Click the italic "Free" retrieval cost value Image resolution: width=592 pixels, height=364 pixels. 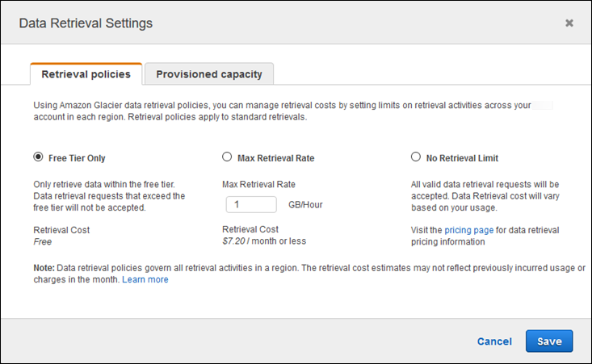[42, 241]
